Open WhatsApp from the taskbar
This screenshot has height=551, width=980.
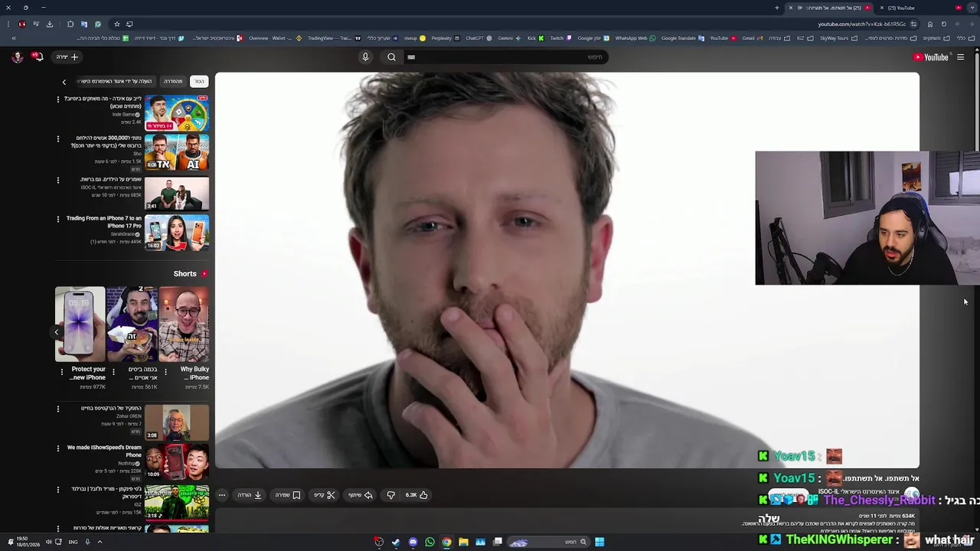tap(430, 542)
